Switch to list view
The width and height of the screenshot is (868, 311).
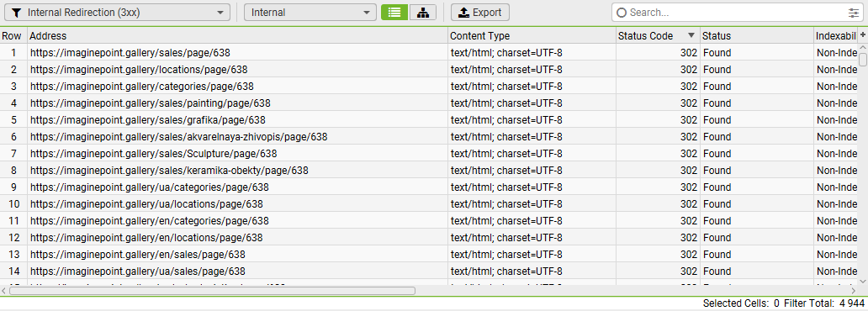tap(394, 12)
